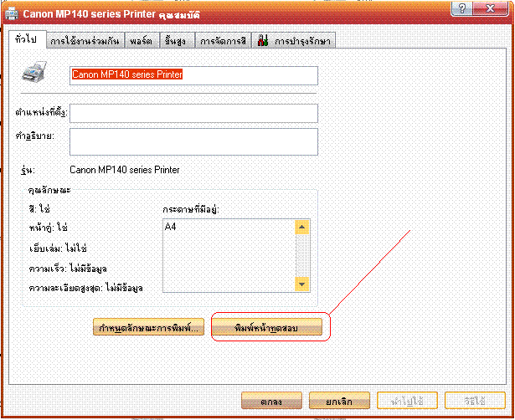Click the คำอธิบาย comment text box
515x420 pixels.
(x=193, y=141)
